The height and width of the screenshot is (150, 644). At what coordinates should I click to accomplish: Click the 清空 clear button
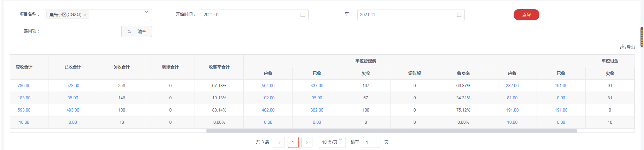click(x=142, y=31)
